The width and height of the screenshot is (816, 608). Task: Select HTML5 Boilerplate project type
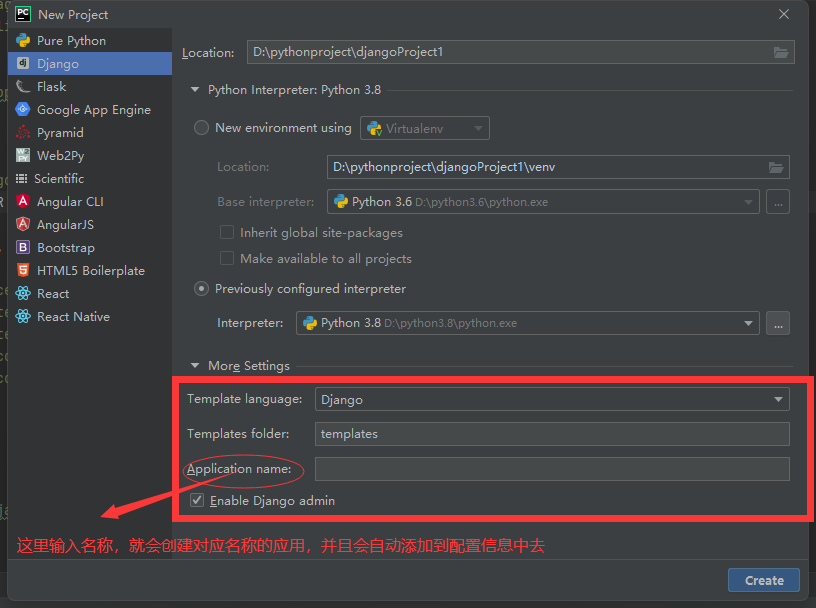pos(90,270)
